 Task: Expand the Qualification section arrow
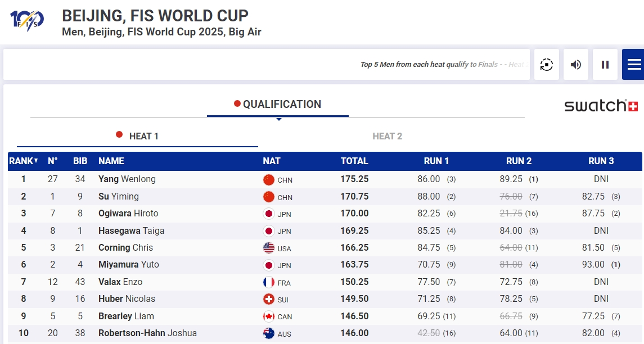click(x=278, y=119)
